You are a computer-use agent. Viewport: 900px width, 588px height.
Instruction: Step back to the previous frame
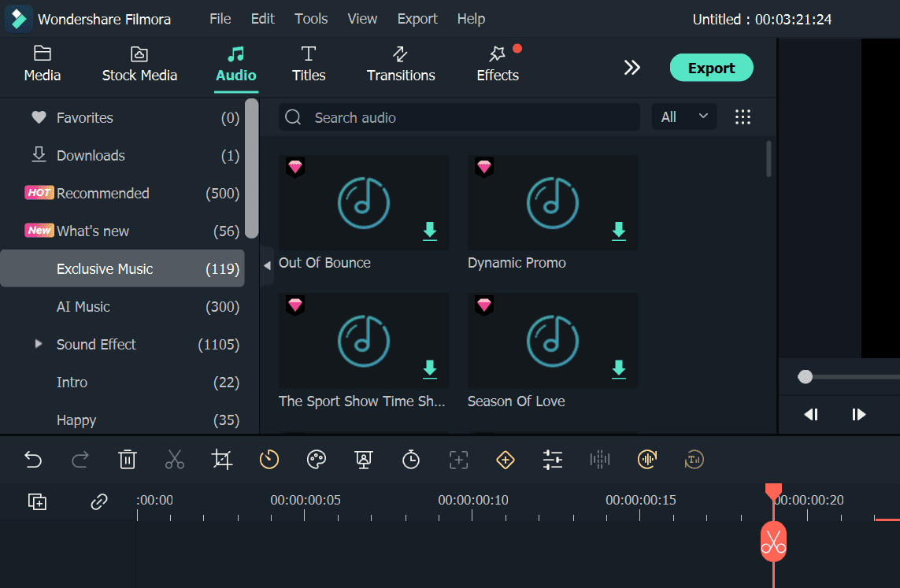pyautogui.click(x=811, y=414)
